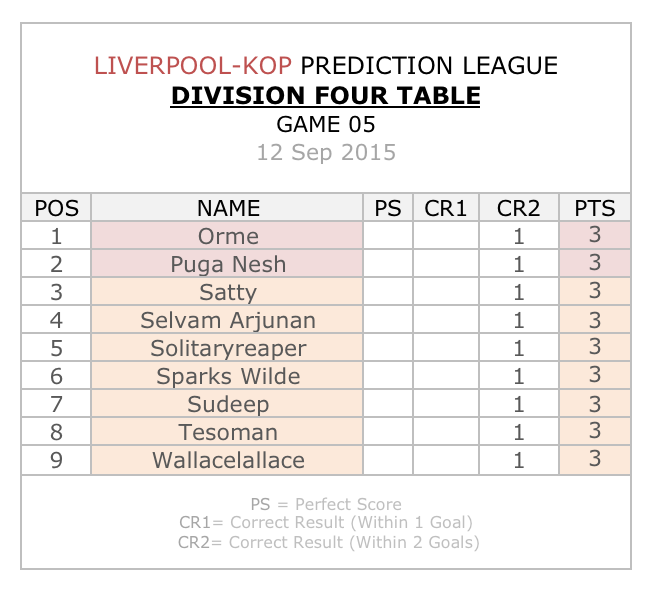Select the Sudeep name cell

click(x=227, y=404)
